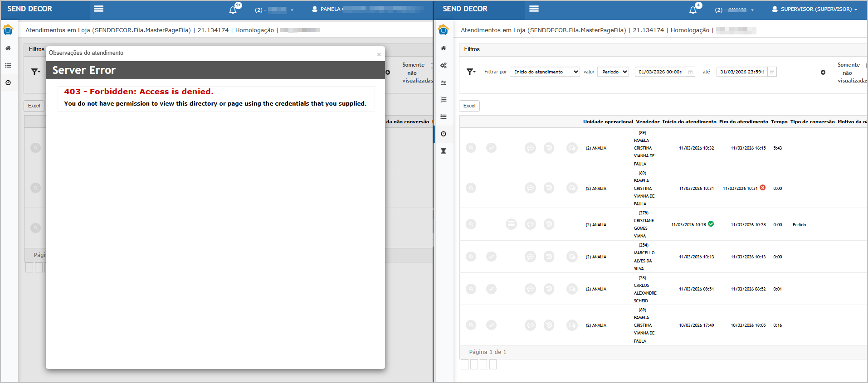Expand the "Início do atendimento" filter dropdown
The width and height of the screenshot is (868, 383).
545,72
